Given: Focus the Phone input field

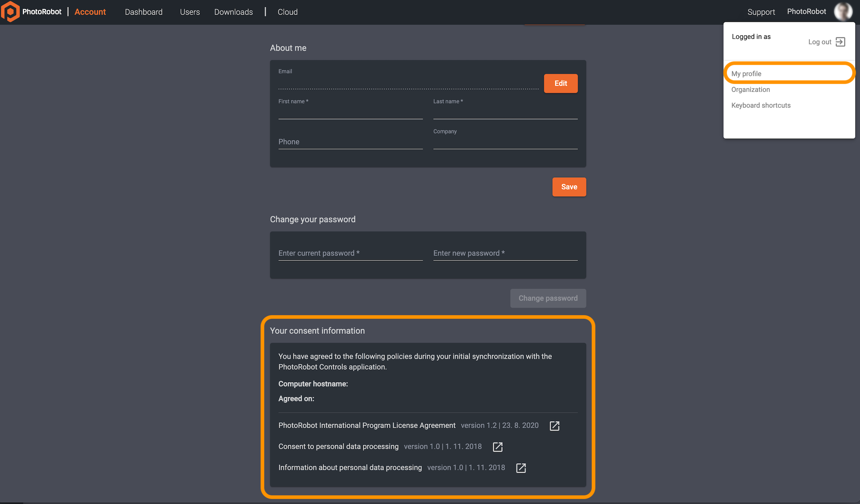Looking at the screenshot, I should 350,142.
